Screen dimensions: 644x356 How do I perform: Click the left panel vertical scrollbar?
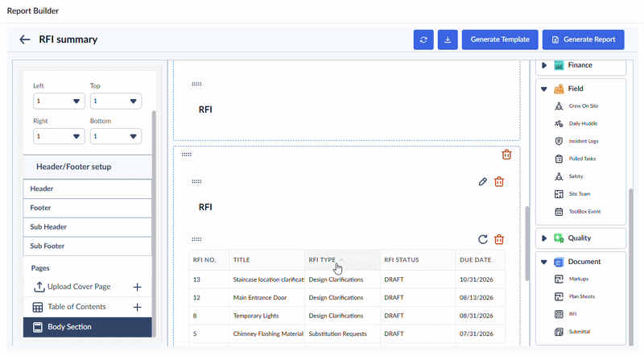tap(154, 223)
